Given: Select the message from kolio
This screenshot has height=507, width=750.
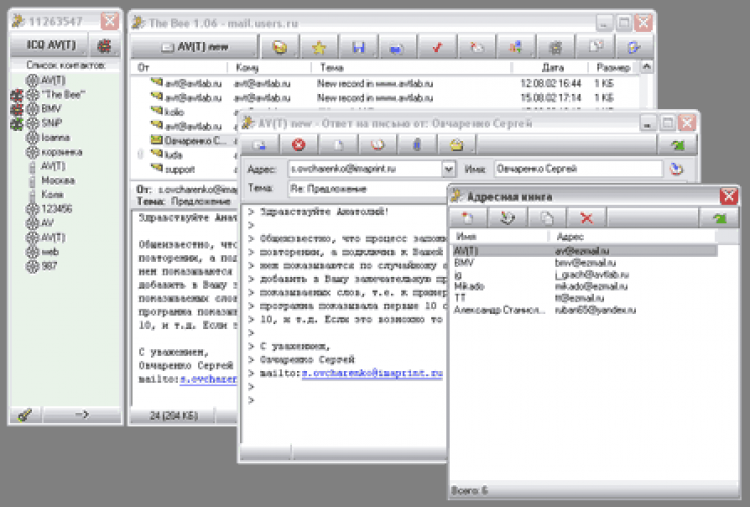Looking at the screenshot, I should tap(174, 112).
